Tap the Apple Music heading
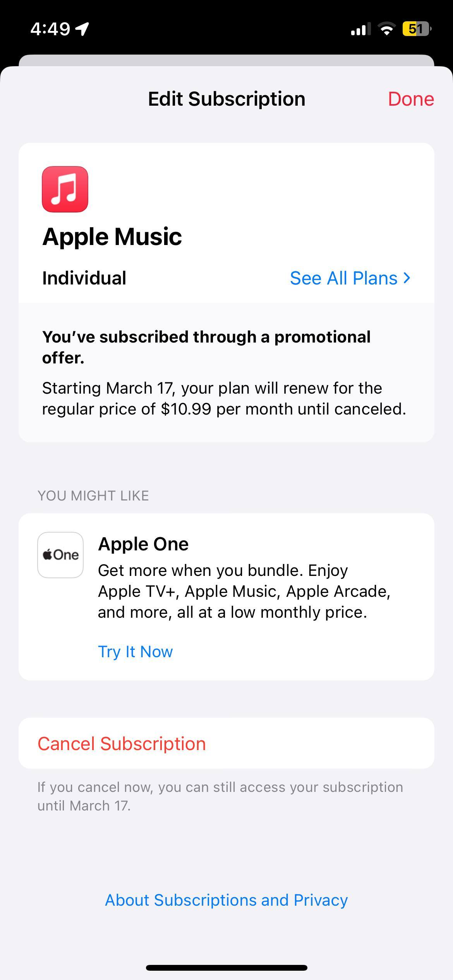This screenshot has height=980, width=453. 112,236
